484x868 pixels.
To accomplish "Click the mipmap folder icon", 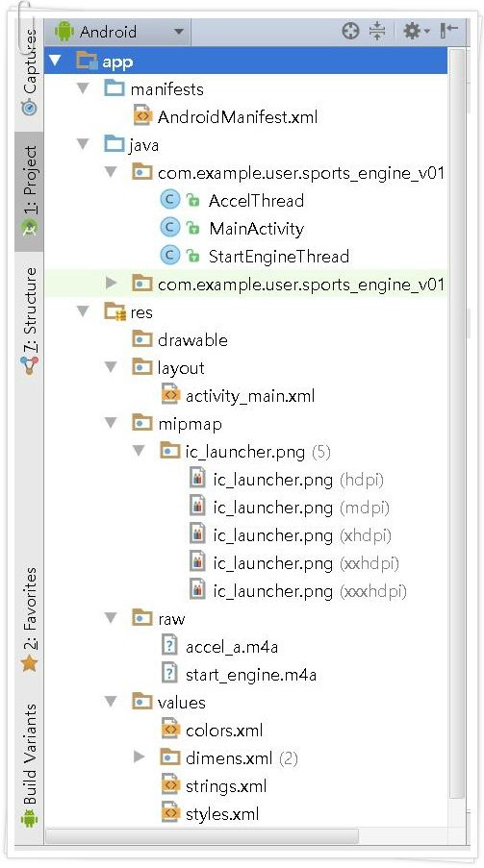I will coord(142,422).
